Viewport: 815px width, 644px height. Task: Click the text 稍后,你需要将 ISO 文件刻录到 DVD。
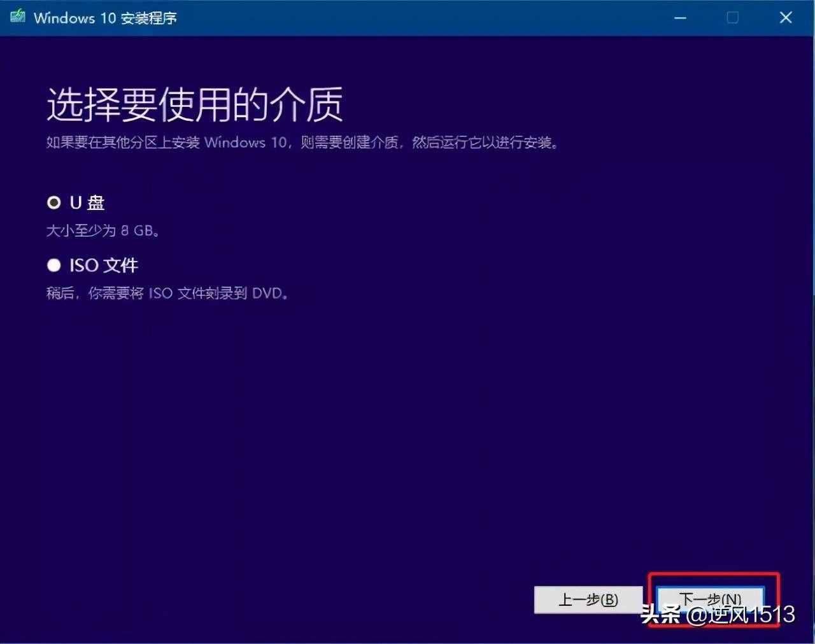click(x=168, y=293)
